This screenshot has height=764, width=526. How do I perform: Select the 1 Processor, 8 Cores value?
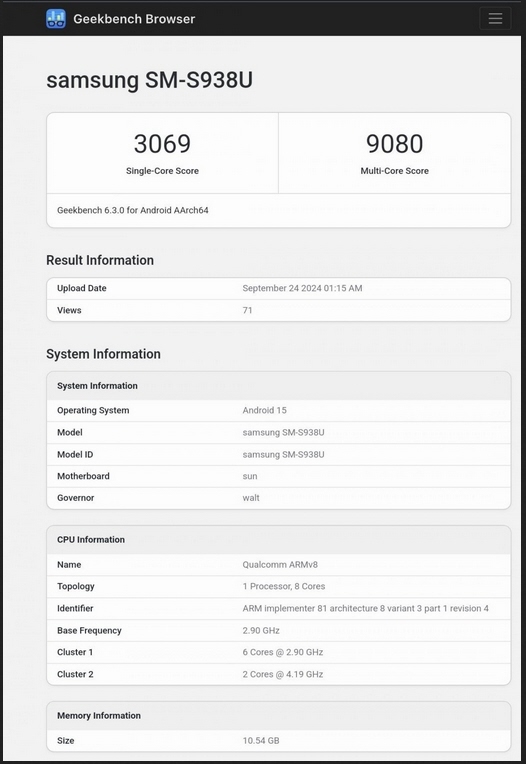(x=284, y=587)
